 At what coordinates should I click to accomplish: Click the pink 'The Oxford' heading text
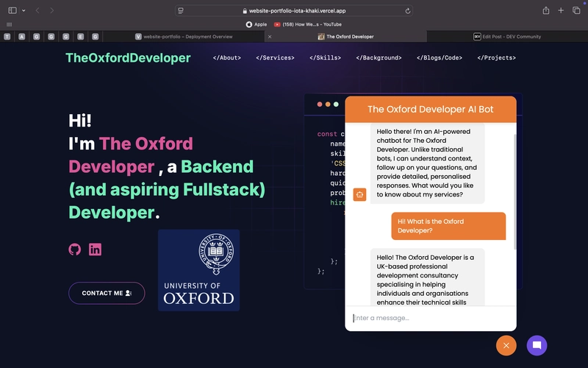[146, 144]
